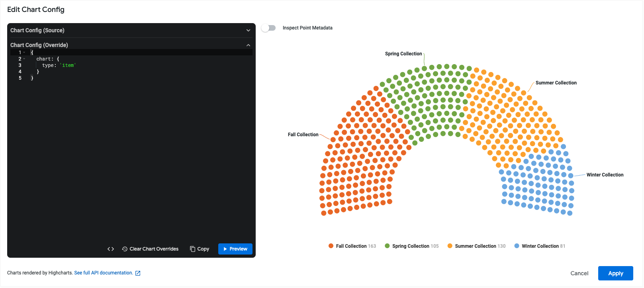This screenshot has height=288, width=644.
Task: Click the Winter Collection chart data label
Action: click(x=605, y=175)
